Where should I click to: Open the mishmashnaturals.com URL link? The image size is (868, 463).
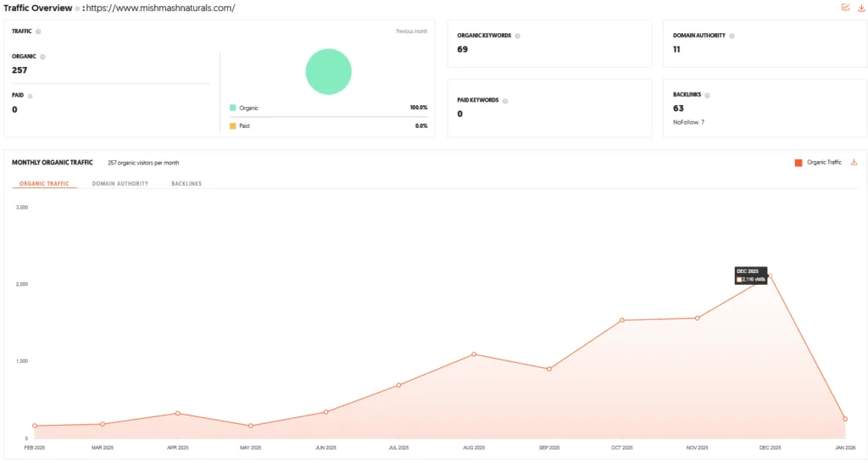[160, 8]
